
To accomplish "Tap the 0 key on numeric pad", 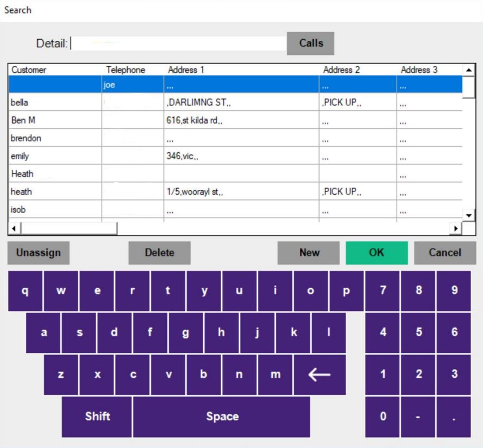I will (x=382, y=416).
